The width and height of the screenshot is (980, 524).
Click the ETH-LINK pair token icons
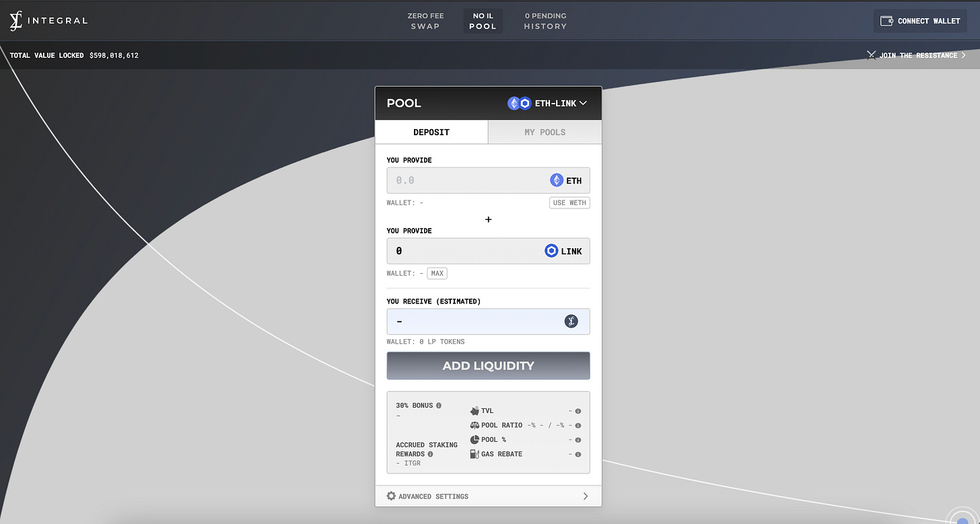(x=519, y=104)
